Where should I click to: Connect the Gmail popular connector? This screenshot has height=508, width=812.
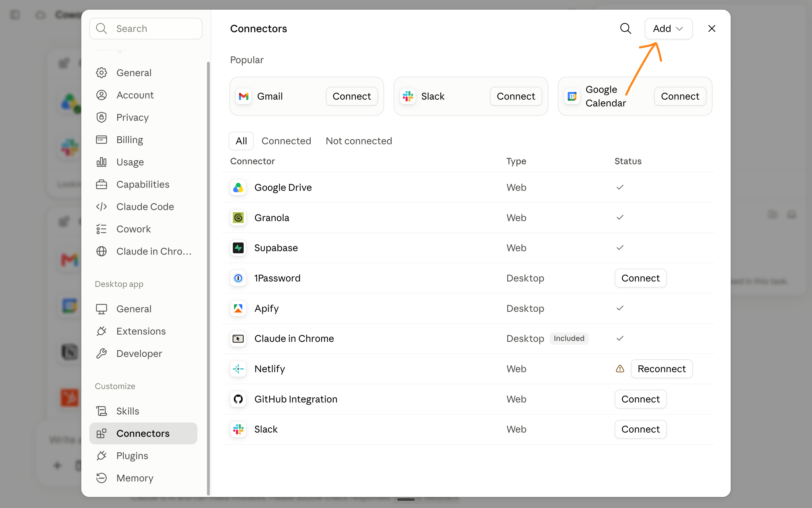point(351,96)
